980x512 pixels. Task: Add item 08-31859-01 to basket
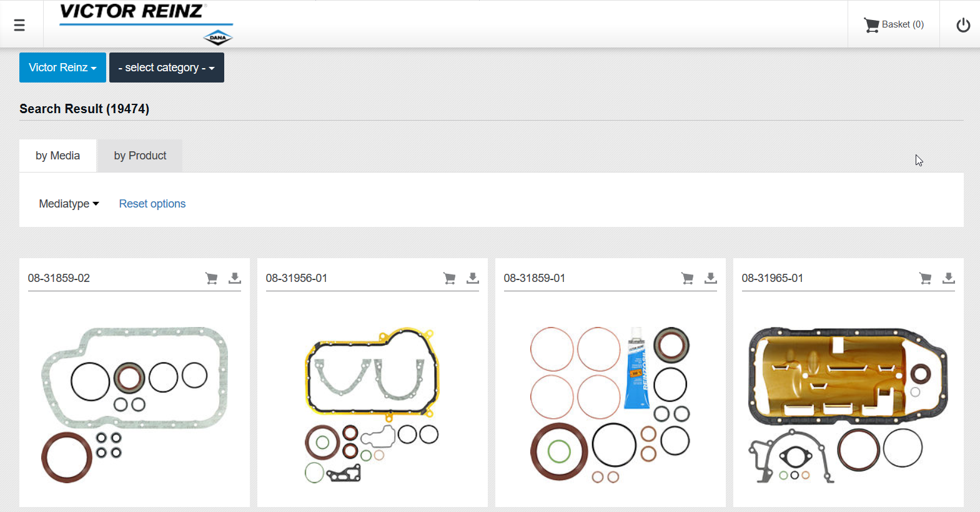(688, 278)
